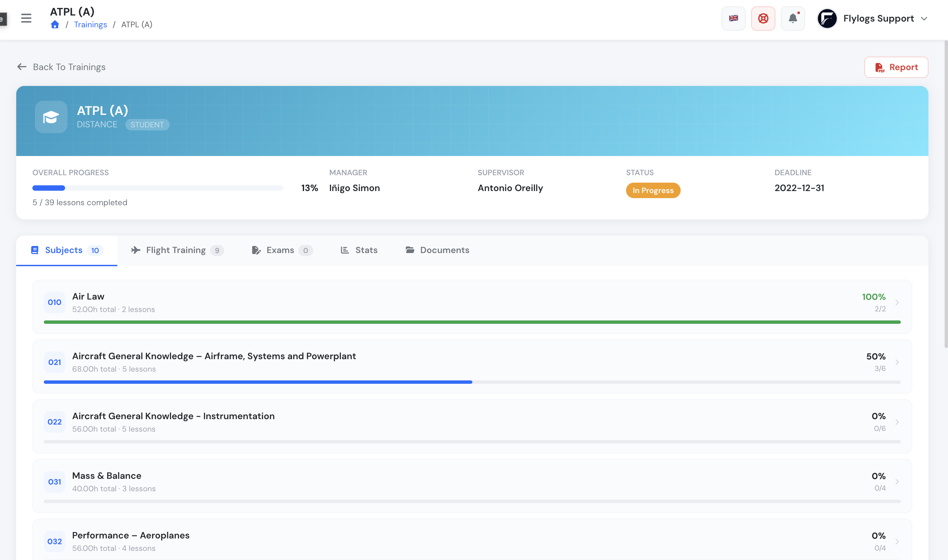Click the 021 subject code badge
This screenshot has width=948, height=560.
pyautogui.click(x=54, y=362)
